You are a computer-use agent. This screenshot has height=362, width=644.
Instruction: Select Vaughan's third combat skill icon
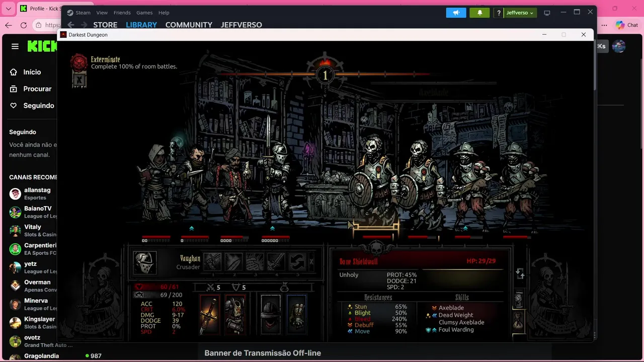pos(255,262)
